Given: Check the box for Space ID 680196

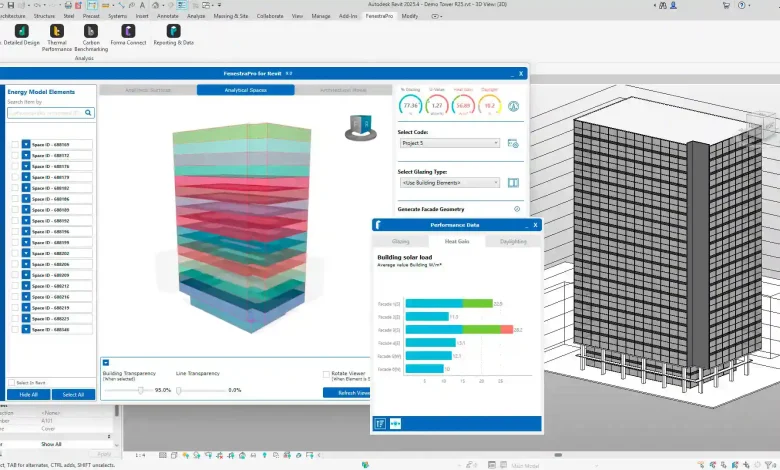Looking at the screenshot, I should pos(15,232).
